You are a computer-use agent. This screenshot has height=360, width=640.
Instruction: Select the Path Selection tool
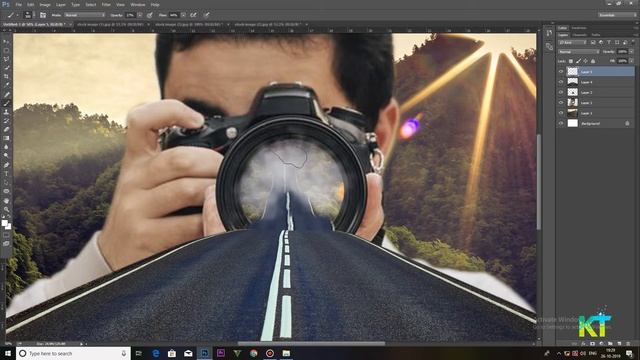pos(6,182)
